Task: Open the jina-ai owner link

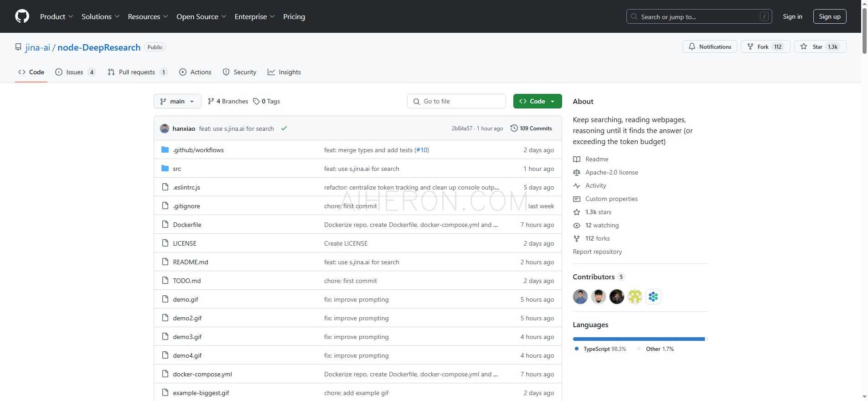Action: click(x=38, y=47)
